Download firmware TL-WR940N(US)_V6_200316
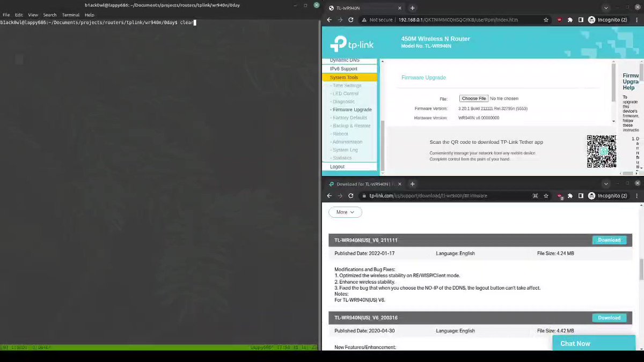644x362 pixels. coord(609,318)
